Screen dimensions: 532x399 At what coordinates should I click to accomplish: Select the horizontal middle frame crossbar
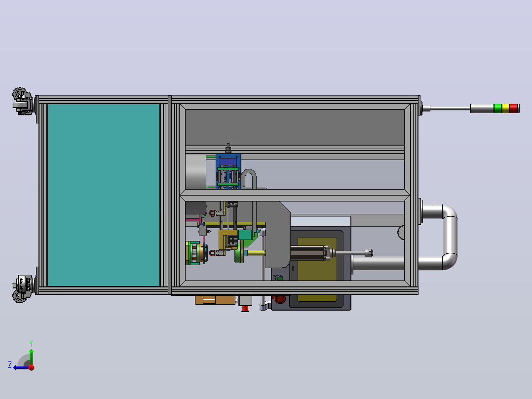pyautogui.click(x=295, y=195)
